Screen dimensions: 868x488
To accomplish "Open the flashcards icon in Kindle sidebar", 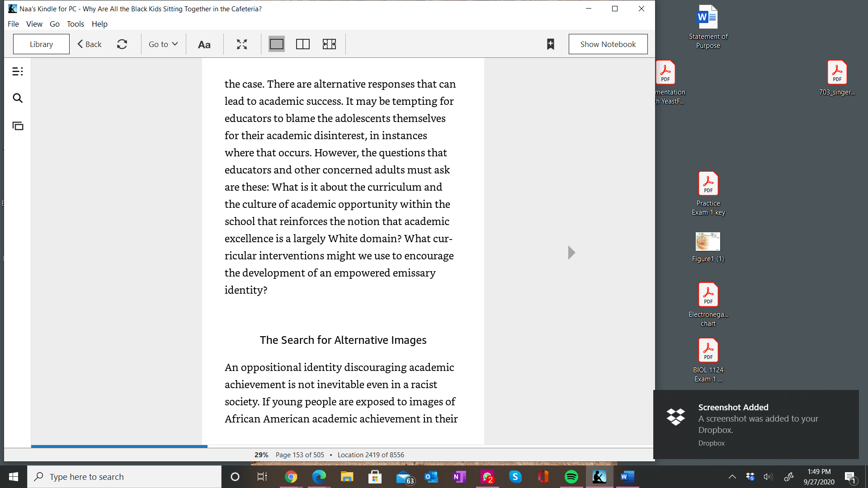I will [x=18, y=126].
